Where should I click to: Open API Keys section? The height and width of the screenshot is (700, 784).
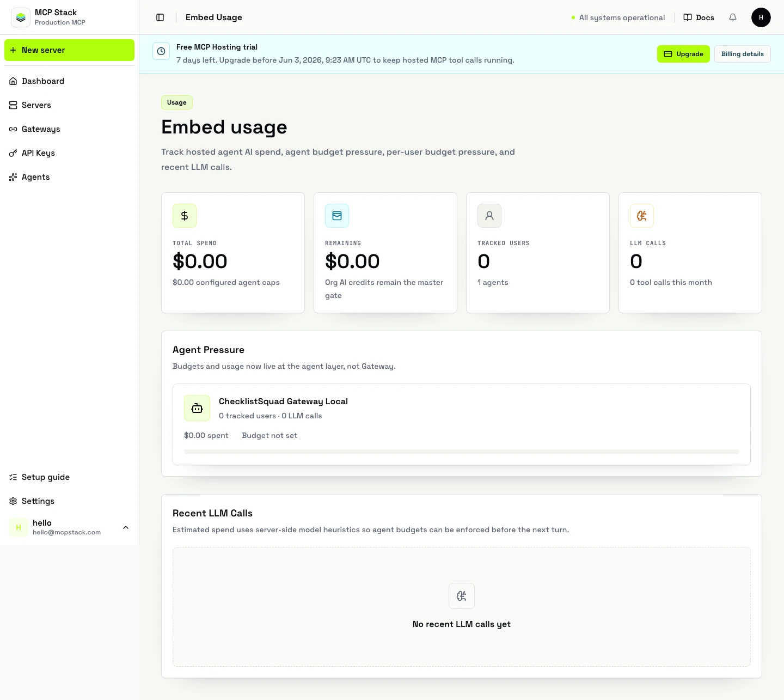tap(70, 153)
